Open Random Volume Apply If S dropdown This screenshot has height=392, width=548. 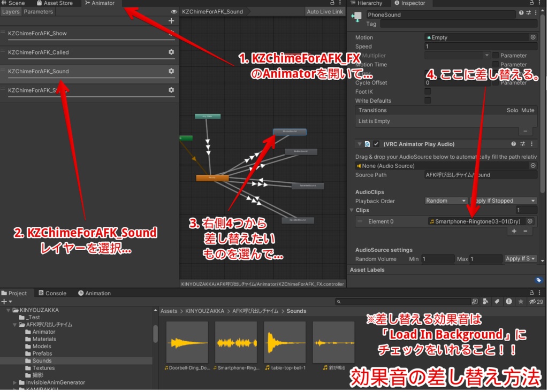[x=520, y=258]
